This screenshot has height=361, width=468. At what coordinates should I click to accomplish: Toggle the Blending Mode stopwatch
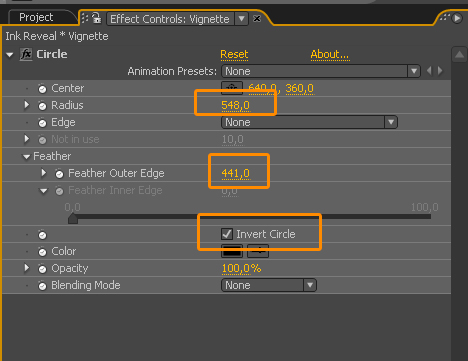click(42, 286)
